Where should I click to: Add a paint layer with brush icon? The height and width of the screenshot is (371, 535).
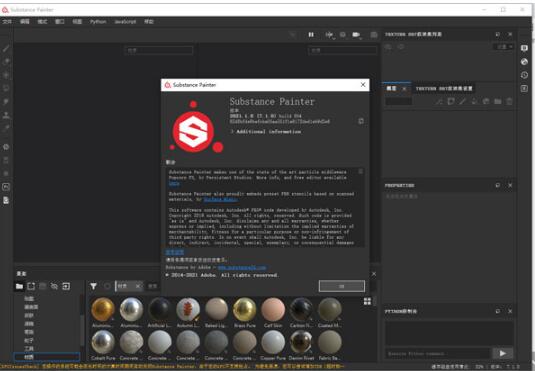tap(462, 101)
